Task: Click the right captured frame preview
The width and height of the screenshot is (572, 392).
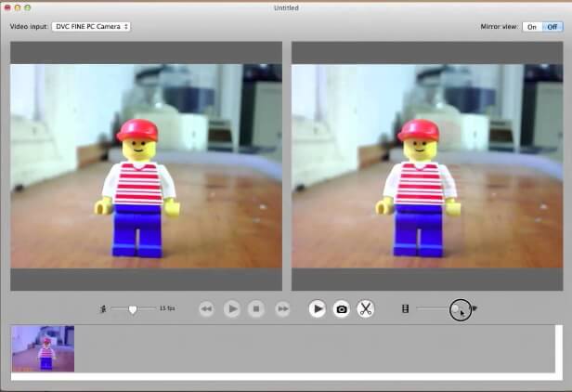Action: (427, 166)
